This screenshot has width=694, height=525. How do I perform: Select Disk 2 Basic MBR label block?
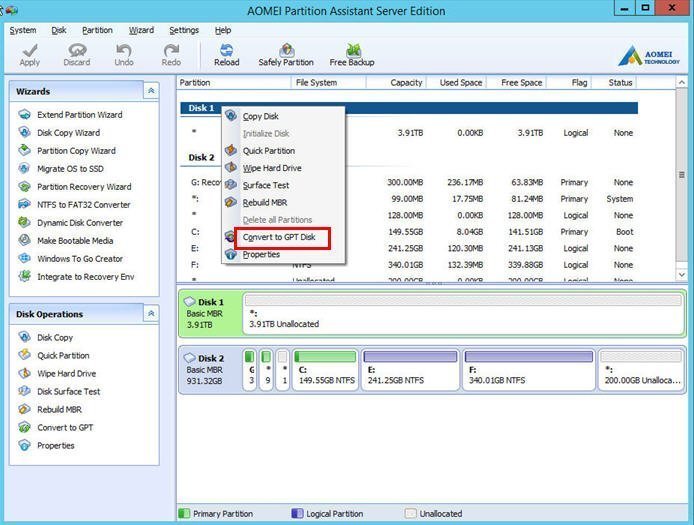211,370
